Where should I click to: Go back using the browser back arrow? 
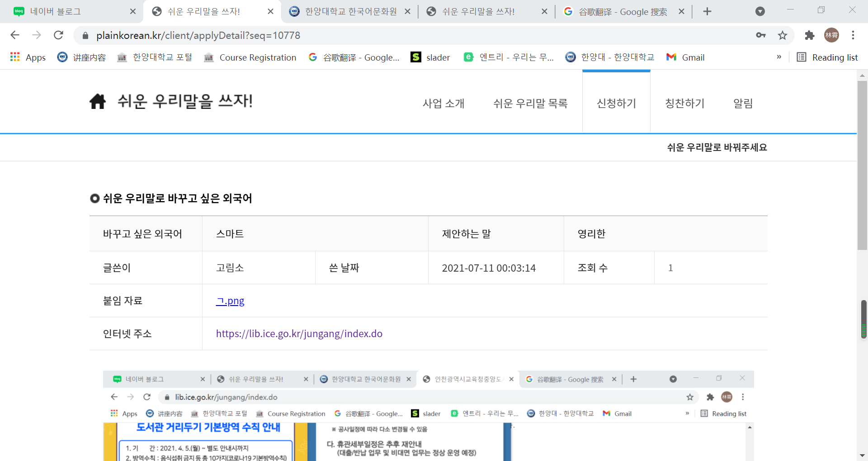pos(15,35)
